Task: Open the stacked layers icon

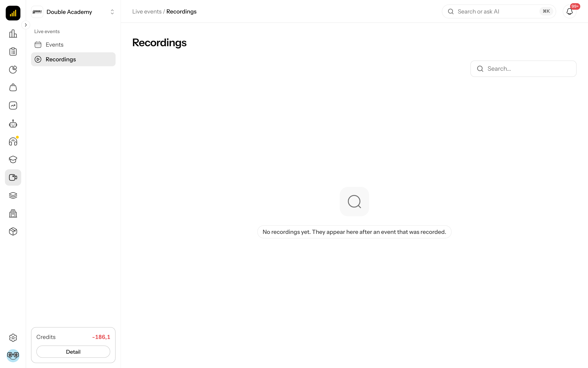Action: (13, 195)
